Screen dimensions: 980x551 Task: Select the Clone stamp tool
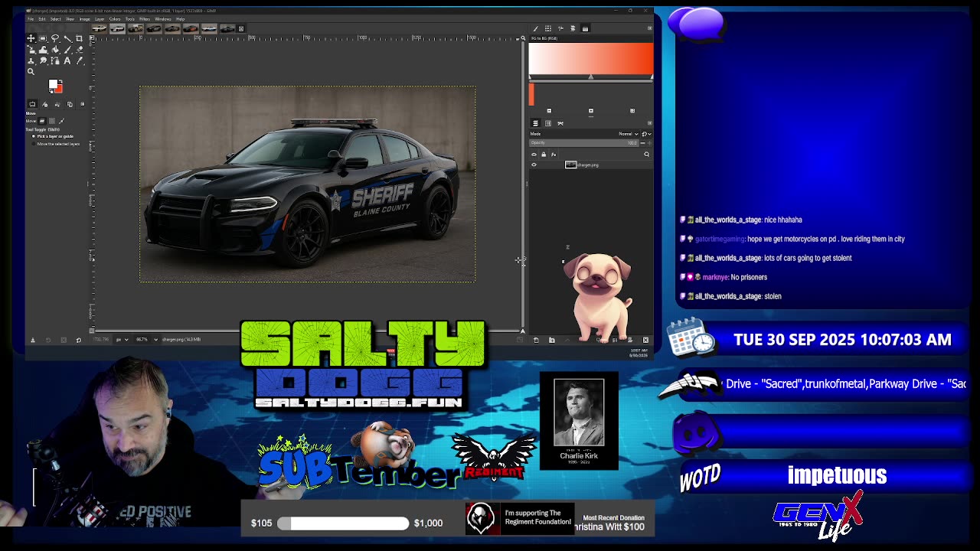pyautogui.click(x=31, y=60)
